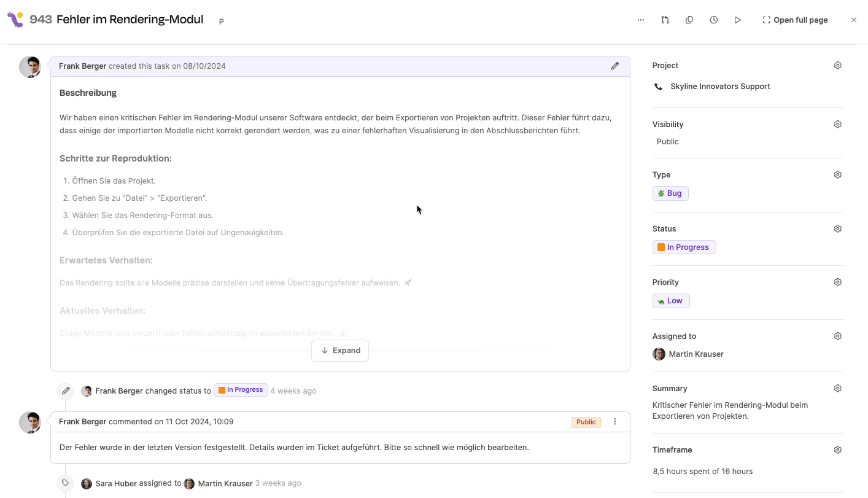Edit task description with pencil icon
This screenshot has height=498, width=868.
pyautogui.click(x=614, y=66)
